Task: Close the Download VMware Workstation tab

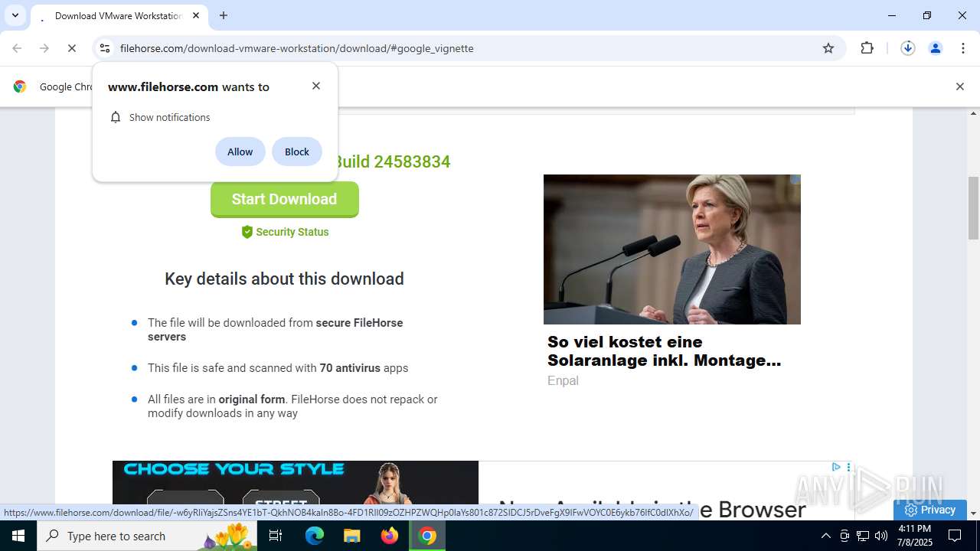Action: 196,15
